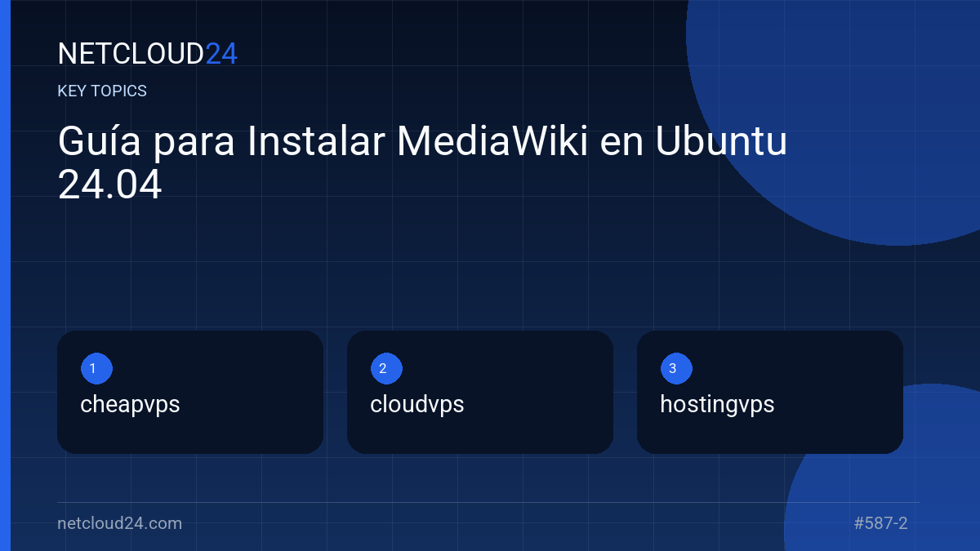The height and width of the screenshot is (551, 980).
Task: Click the cheapvps label text
Action: click(x=130, y=404)
